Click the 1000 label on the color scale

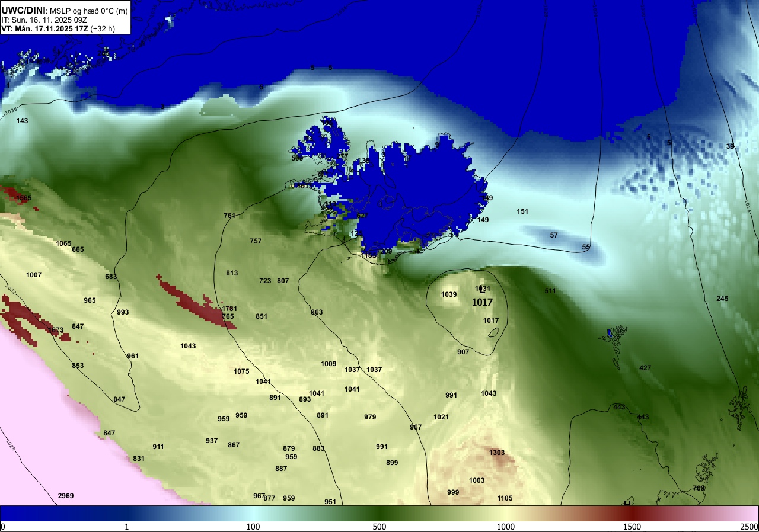(x=505, y=527)
